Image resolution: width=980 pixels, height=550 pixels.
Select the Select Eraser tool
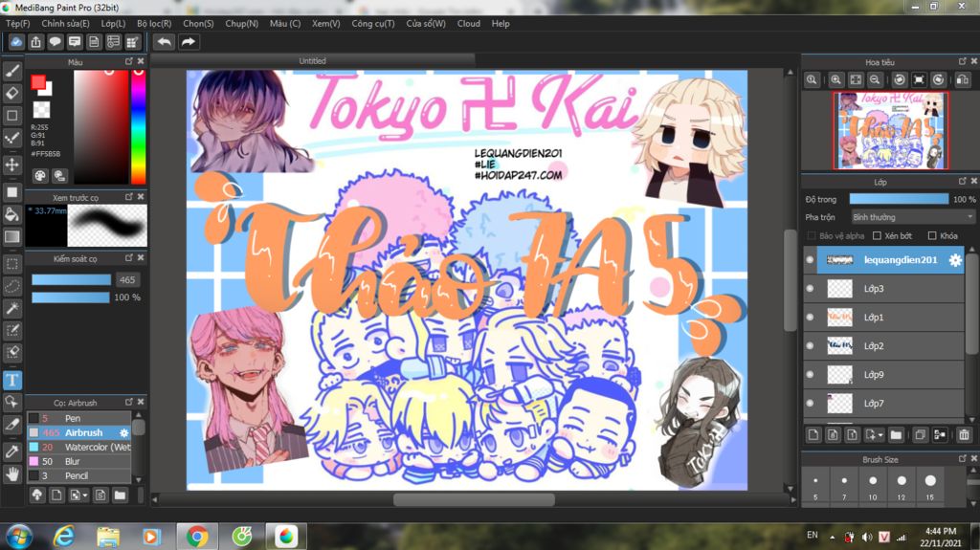11,353
